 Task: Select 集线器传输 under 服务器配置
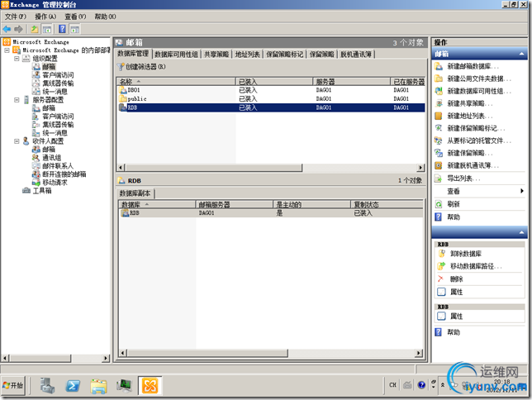pyautogui.click(x=58, y=125)
